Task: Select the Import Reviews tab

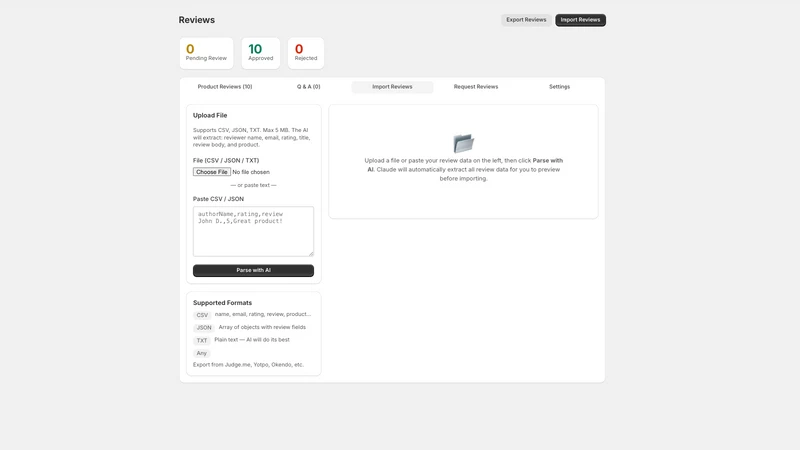Action: click(x=392, y=87)
